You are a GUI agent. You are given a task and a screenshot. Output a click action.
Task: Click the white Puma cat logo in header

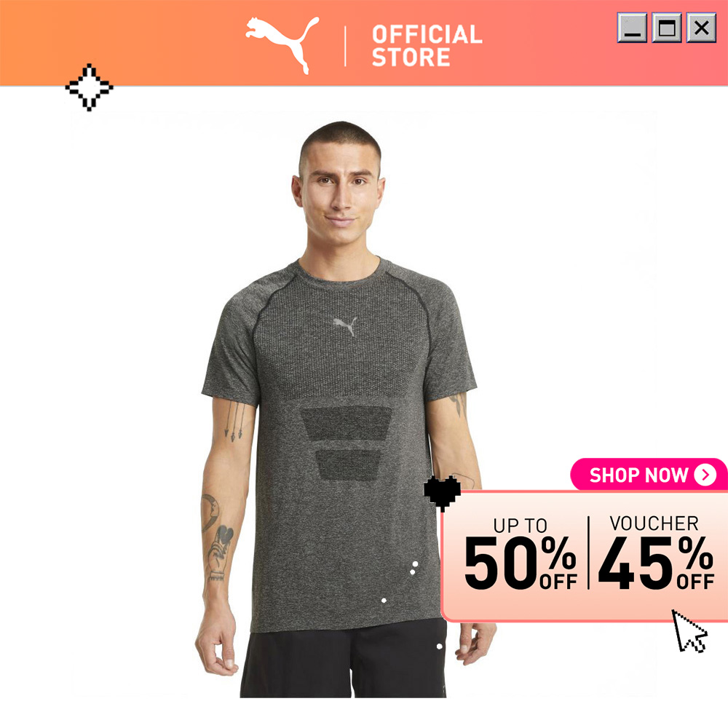tap(282, 45)
